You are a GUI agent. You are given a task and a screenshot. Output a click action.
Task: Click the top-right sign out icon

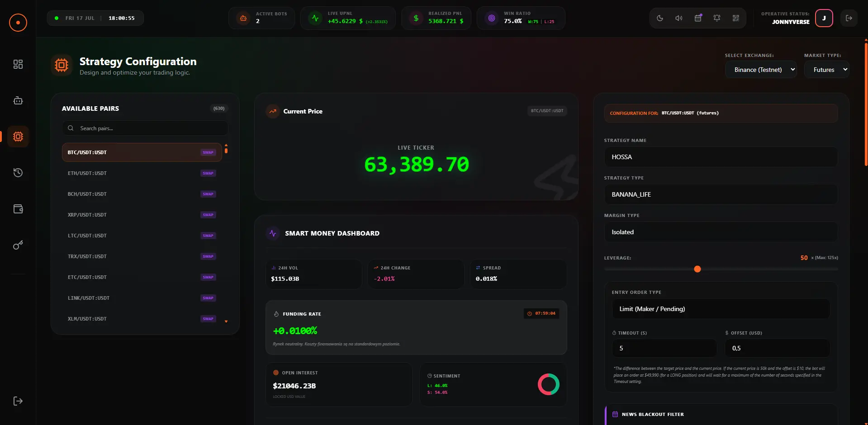tap(849, 18)
